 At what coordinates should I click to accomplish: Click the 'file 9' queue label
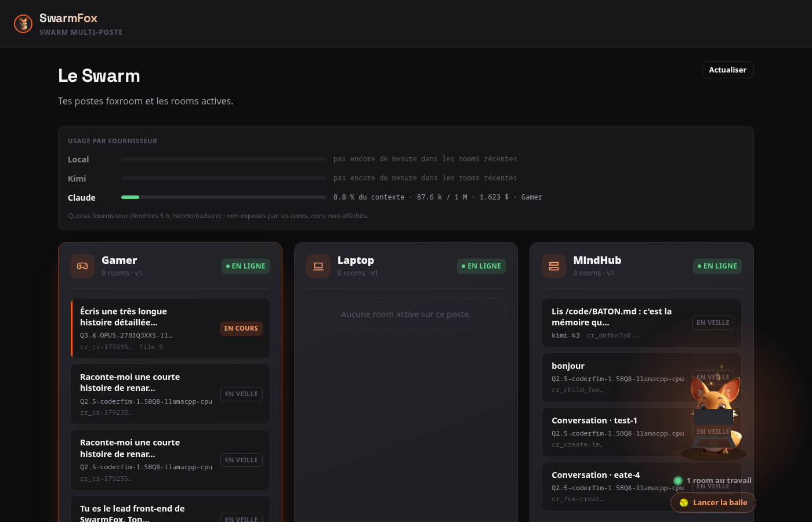pos(151,347)
